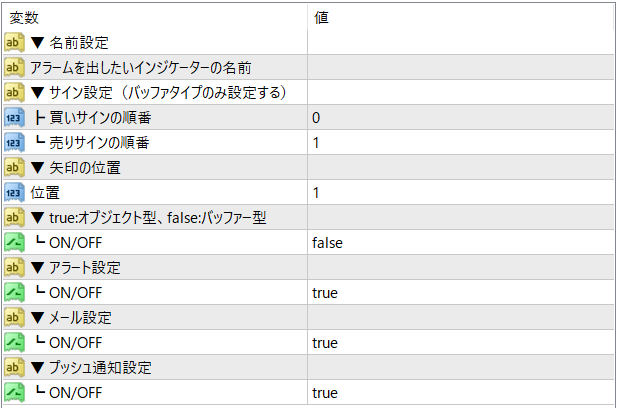
Task: Click the ab icon beside 矢印の位置
Action: point(14,168)
